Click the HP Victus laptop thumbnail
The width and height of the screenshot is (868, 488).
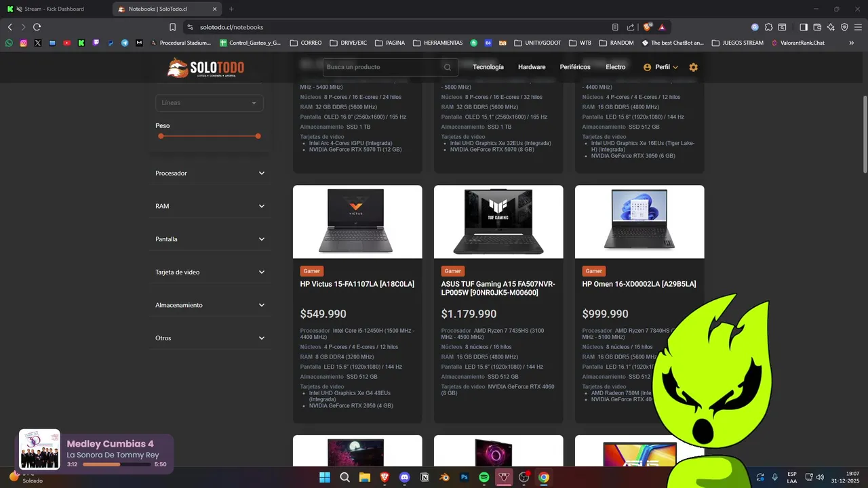pos(357,222)
